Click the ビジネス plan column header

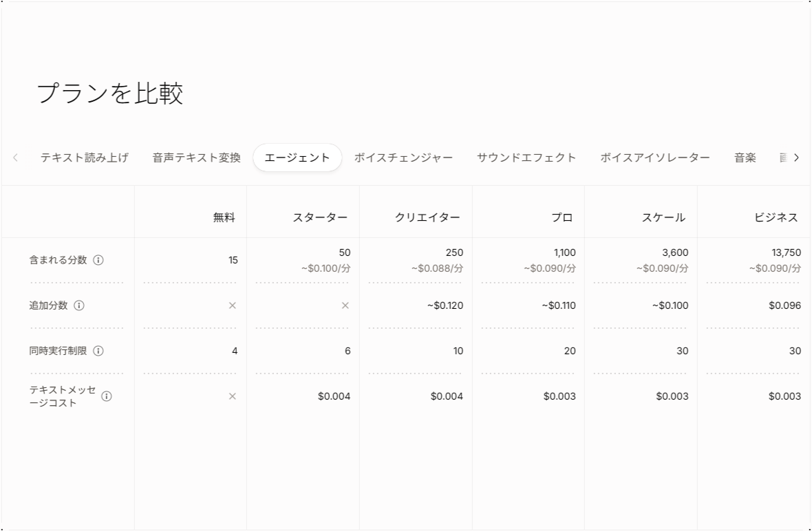tap(776, 217)
